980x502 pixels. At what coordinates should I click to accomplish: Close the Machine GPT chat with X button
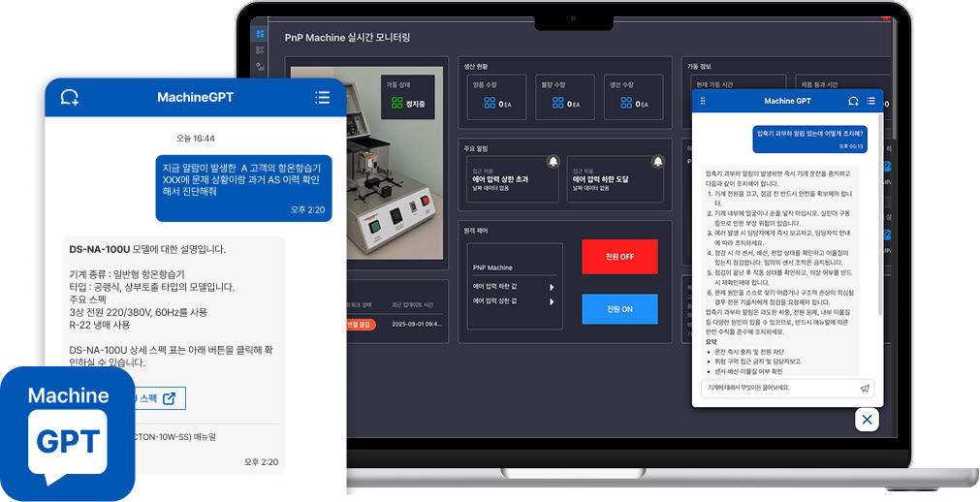coord(867,420)
